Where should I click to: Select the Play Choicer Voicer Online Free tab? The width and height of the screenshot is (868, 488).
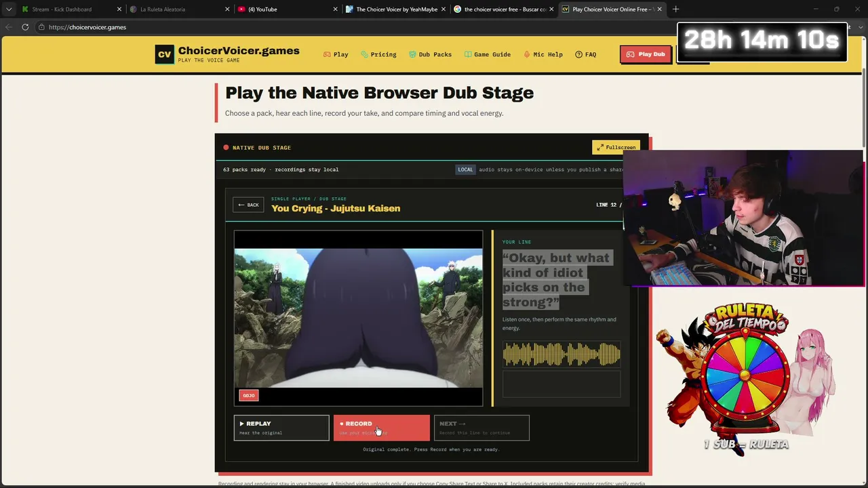click(x=610, y=9)
